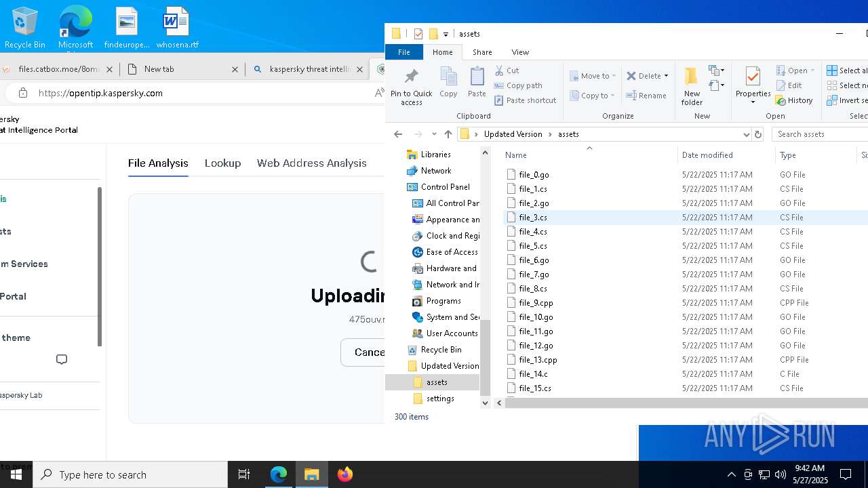Screen dimensions: 868x488
Task: Select file_3.cs in the file list
Action: tap(533, 218)
